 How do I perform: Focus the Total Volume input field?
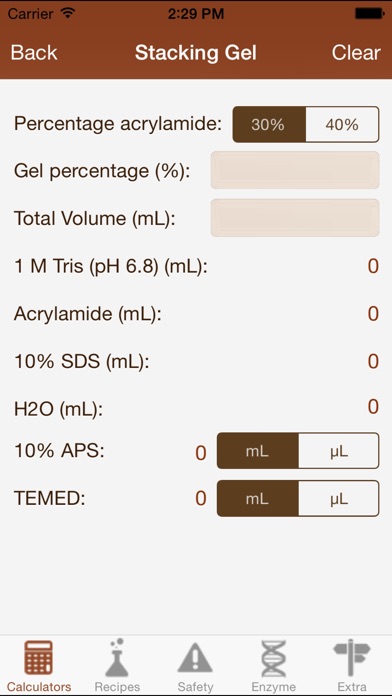295,218
